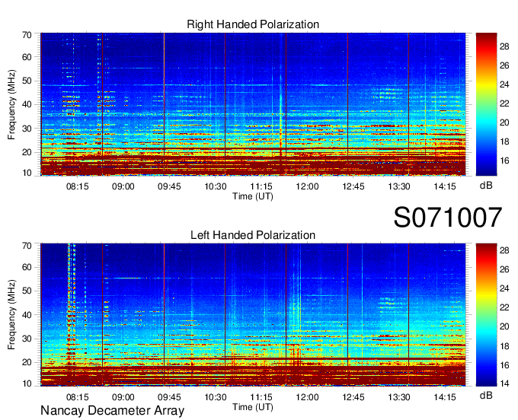Click the "Nancay Decameter Array" caption
518x420 pixels.
112,411
